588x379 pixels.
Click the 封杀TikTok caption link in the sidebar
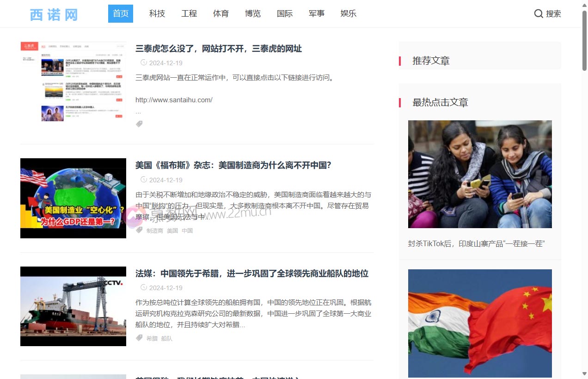(x=476, y=243)
